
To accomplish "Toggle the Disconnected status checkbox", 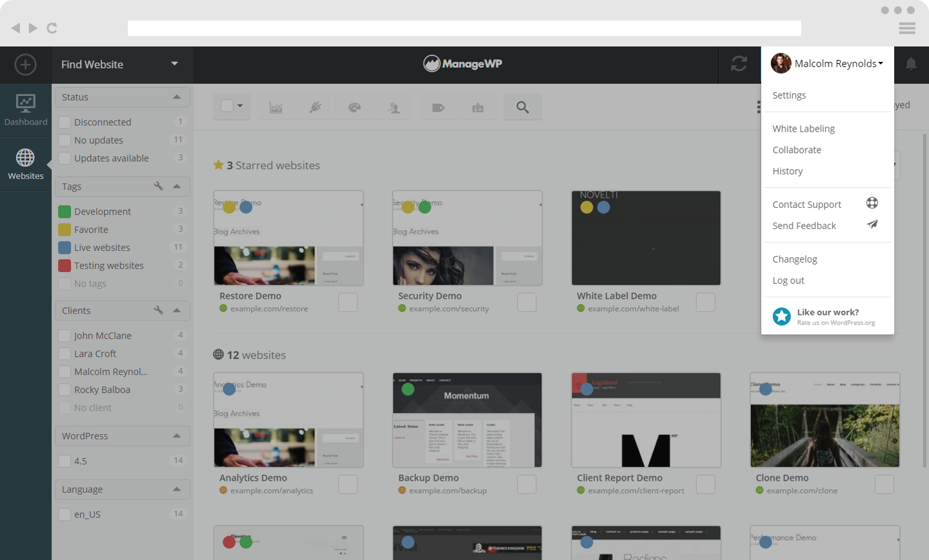I will click(65, 122).
